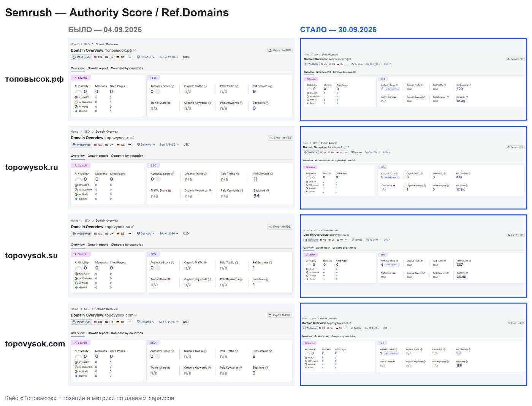Click Backlinks value 189 for topovysok.com
This screenshot has height=406, width=532.
tap(459, 365)
